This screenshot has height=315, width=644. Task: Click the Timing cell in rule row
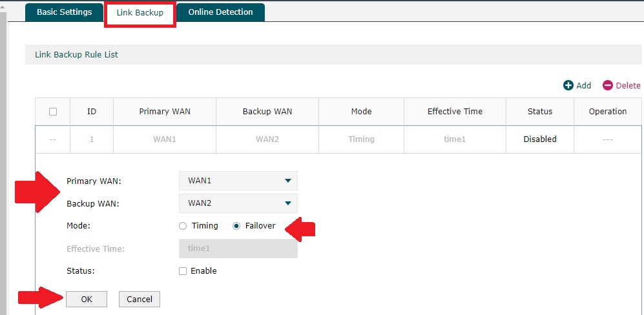point(362,139)
